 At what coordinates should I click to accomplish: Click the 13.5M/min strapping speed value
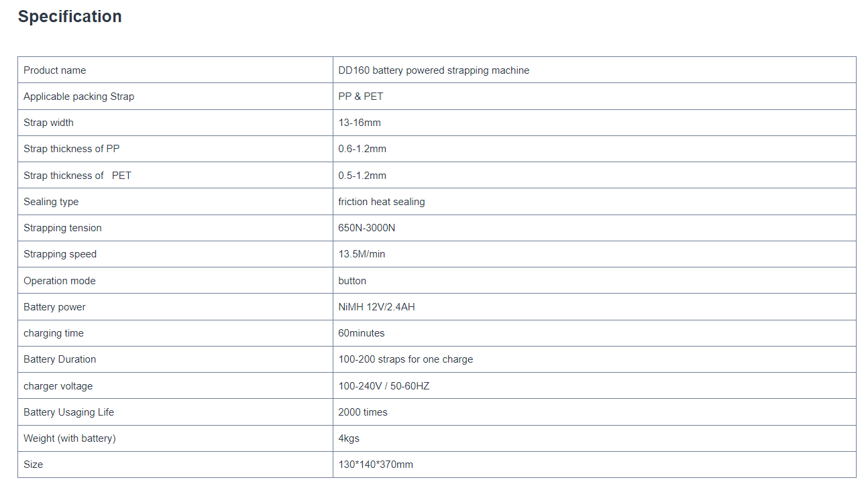[362, 254]
